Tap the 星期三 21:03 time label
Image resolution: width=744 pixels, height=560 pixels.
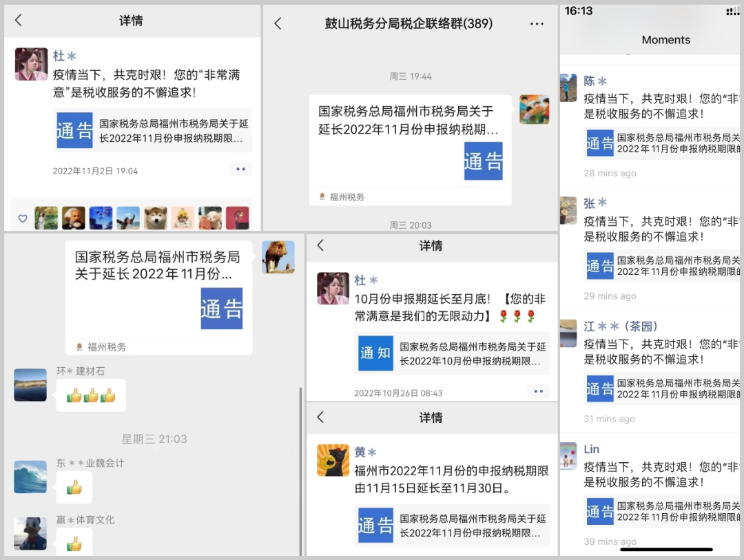(154, 439)
